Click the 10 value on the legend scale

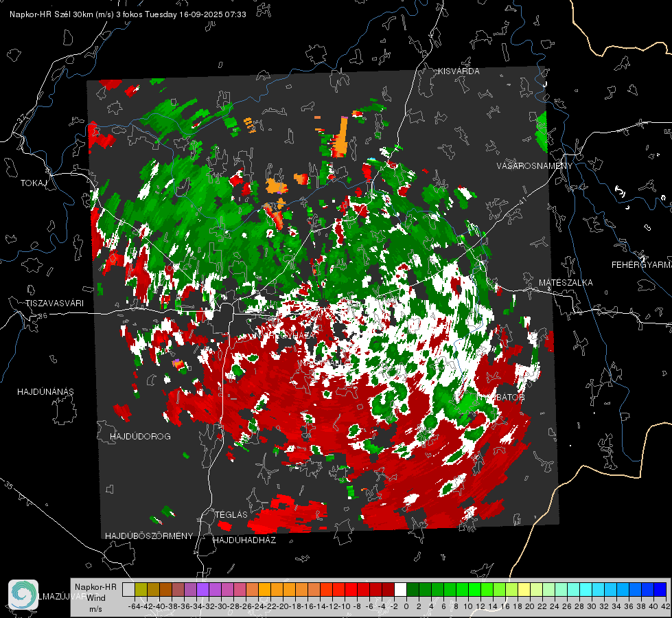[468, 606]
